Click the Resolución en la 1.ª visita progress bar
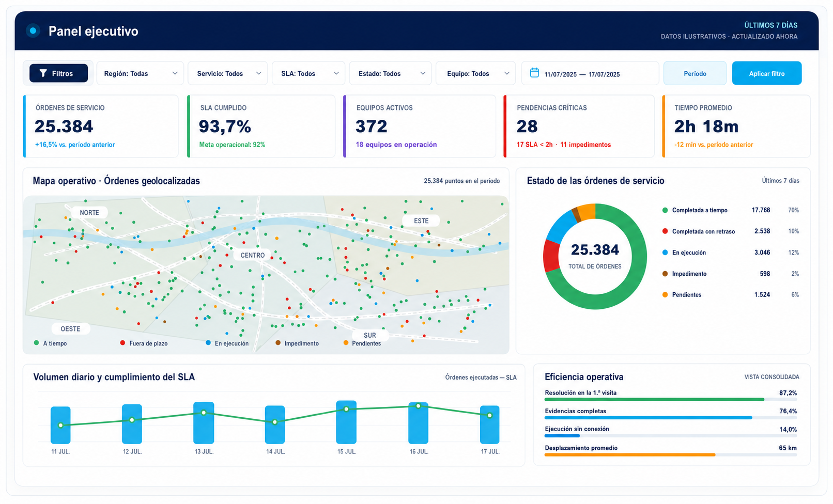This screenshot has height=504, width=833. click(x=671, y=399)
